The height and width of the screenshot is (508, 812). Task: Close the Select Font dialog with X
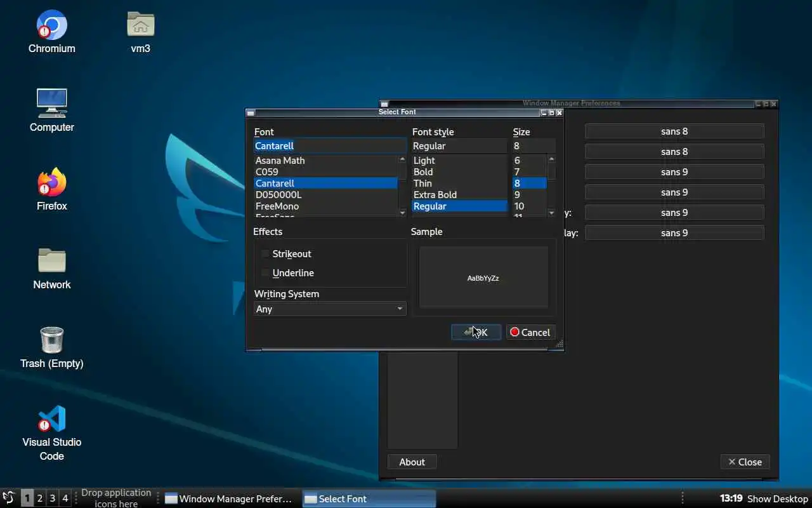tap(559, 113)
